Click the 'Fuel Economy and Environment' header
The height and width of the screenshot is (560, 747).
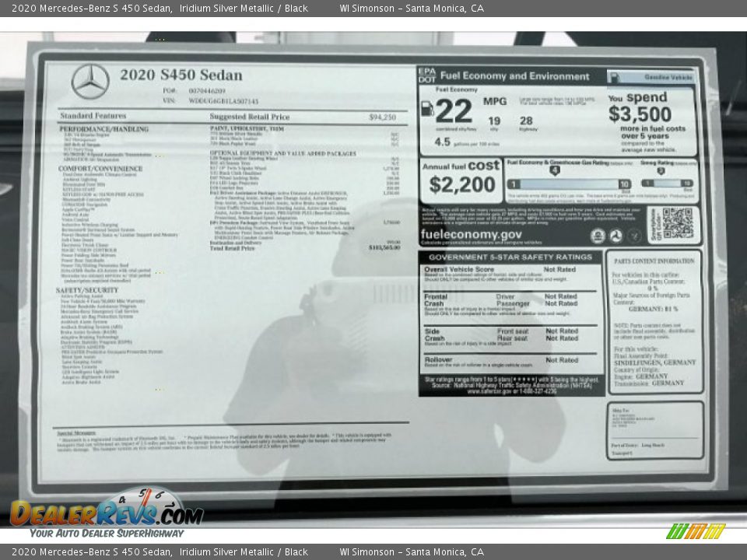pos(514,76)
